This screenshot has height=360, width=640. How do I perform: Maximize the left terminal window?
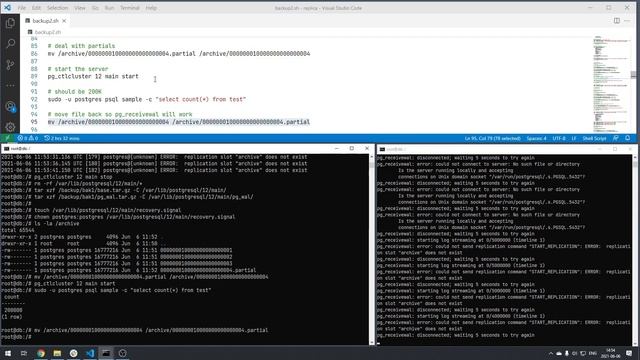(351, 149)
